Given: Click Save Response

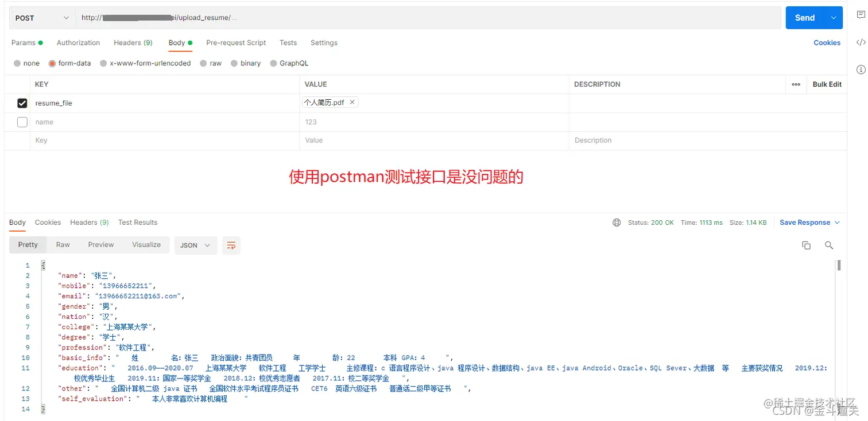Looking at the screenshot, I should (805, 223).
